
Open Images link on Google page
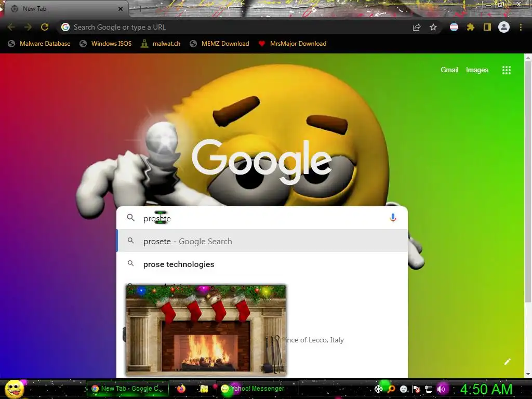477,70
